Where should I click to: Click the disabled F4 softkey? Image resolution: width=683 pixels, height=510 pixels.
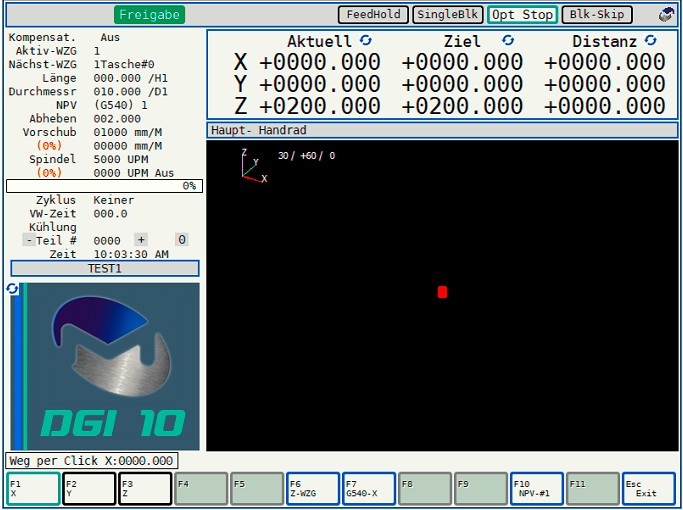pyautogui.click(x=201, y=489)
